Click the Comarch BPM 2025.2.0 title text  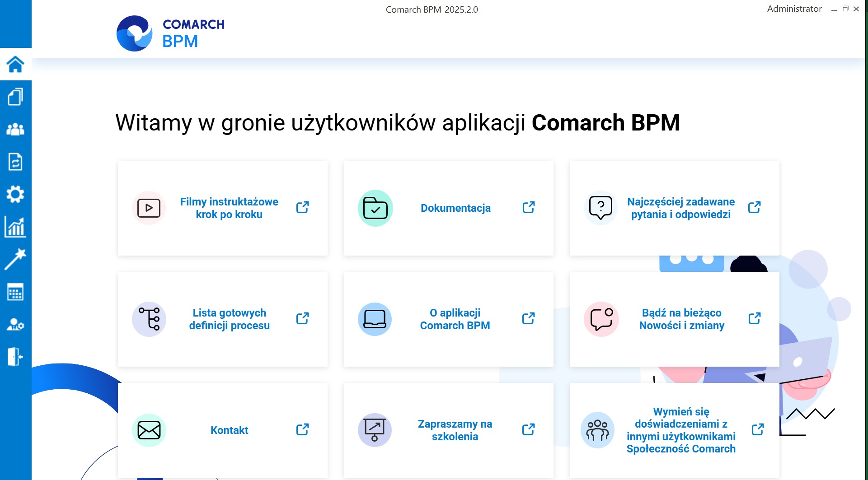(432, 9)
